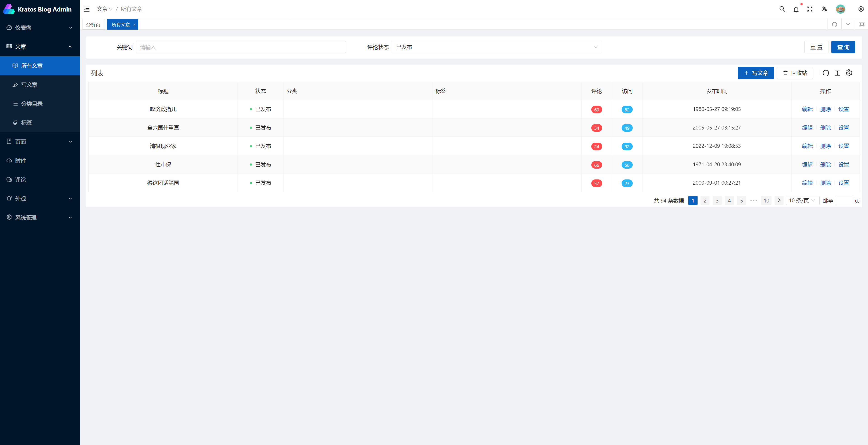The height and width of the screenshot is (445, 868).
Task: Toggle fullscreen mode icon in header
Action: [810, 9]
